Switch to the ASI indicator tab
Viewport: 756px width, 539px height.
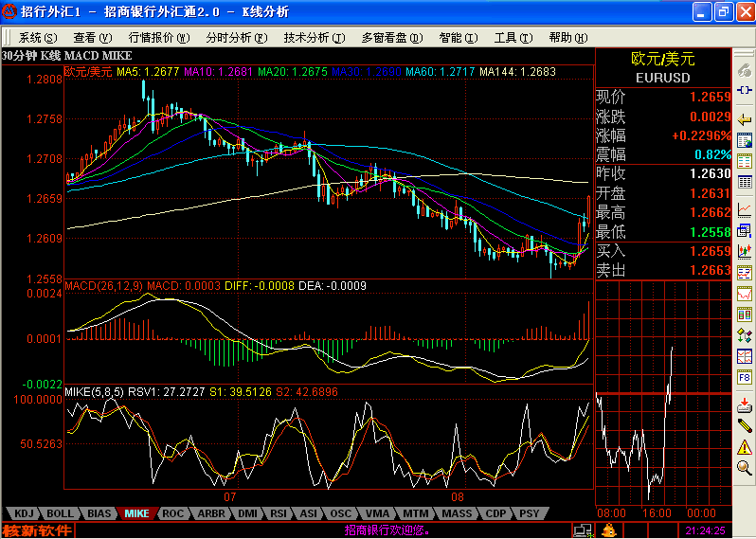pyautogui.click(x=309, y=513)
